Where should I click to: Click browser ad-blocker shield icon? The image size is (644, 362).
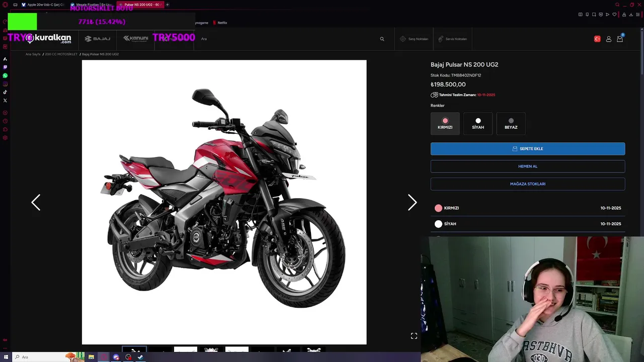point(601,15)
